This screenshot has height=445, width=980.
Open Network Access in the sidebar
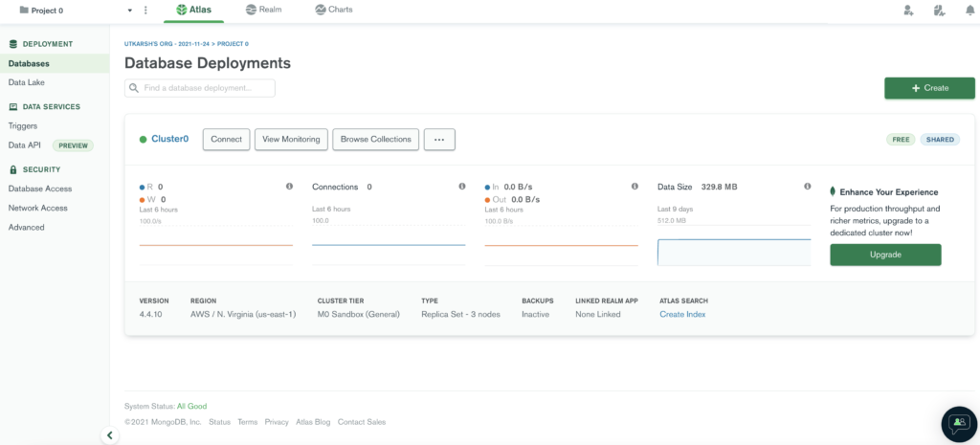pyautogui.click(x=38, y=208)
